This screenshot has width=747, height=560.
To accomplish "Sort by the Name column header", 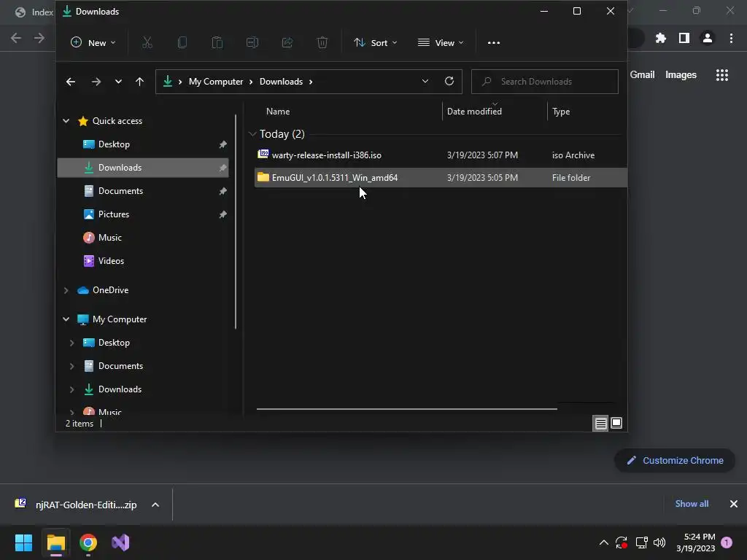I will click(278, 112).
